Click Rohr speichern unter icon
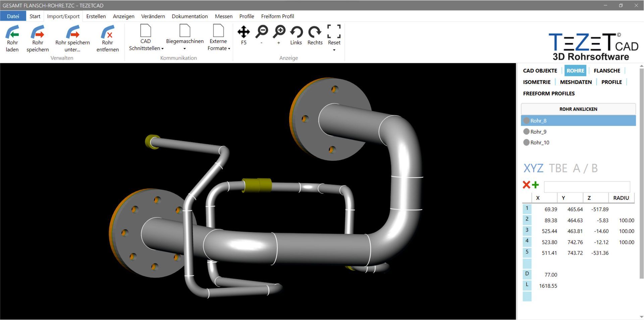The width and height of the screenshot is (644, 320). 72,33
